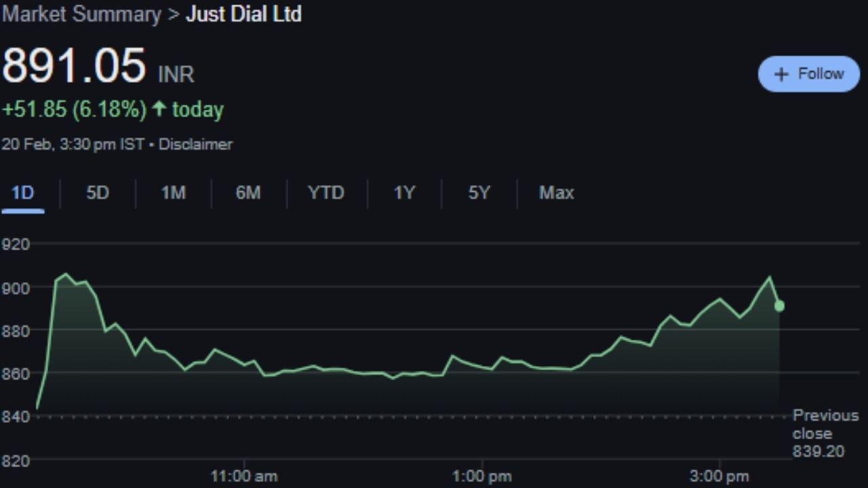This screenshot has width=868, height=488.
Task: Click the Just Dial Ltd title
Action: pos(243,14)
